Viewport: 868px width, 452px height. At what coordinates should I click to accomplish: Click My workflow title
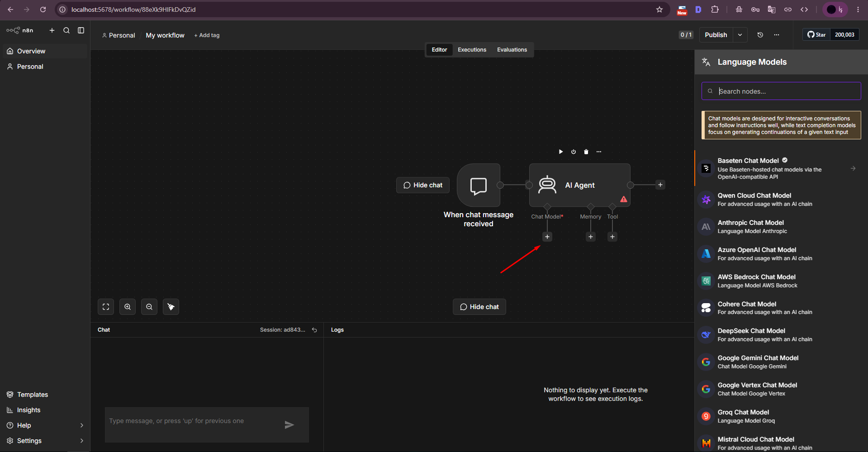coord(165,35)
